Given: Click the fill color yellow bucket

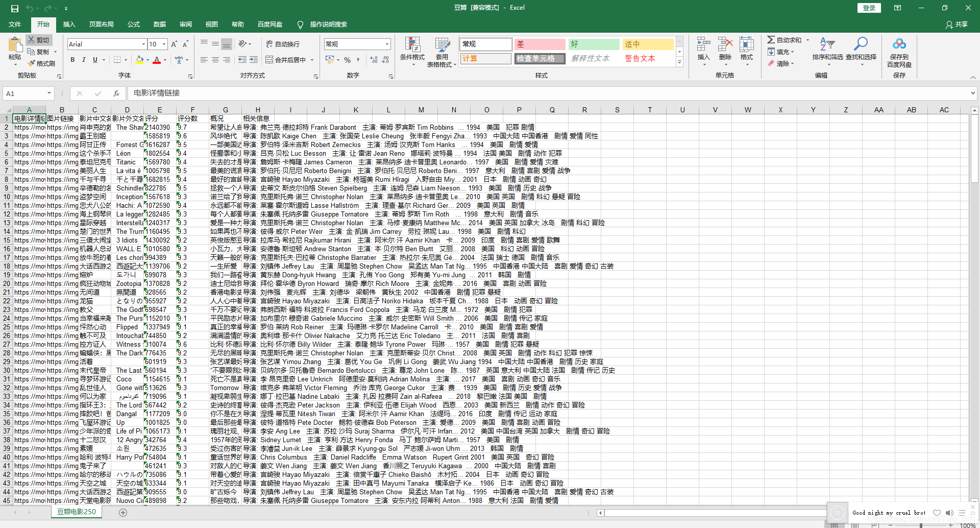Looking at the screenshot, I should point(139,60).
